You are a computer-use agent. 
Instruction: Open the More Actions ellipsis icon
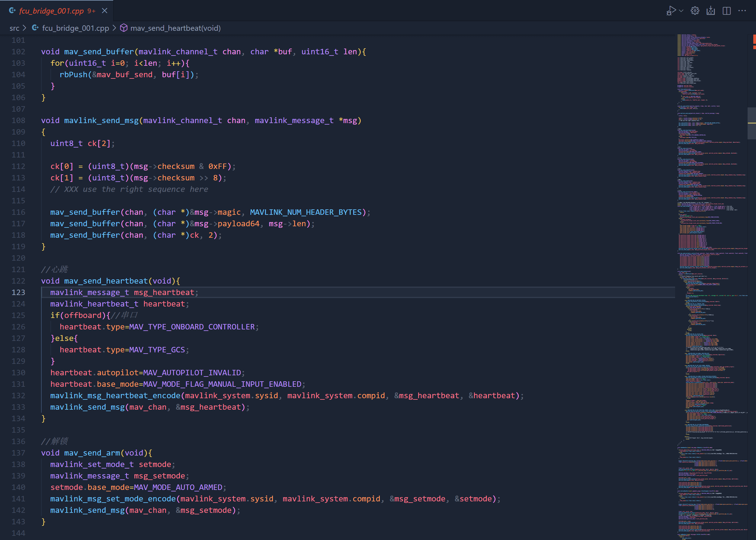click(742, 10)
